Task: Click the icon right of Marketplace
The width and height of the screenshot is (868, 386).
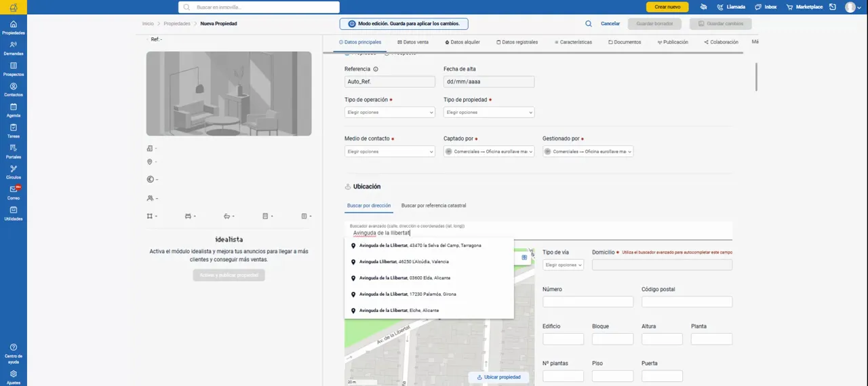Action: coord(832,7)
